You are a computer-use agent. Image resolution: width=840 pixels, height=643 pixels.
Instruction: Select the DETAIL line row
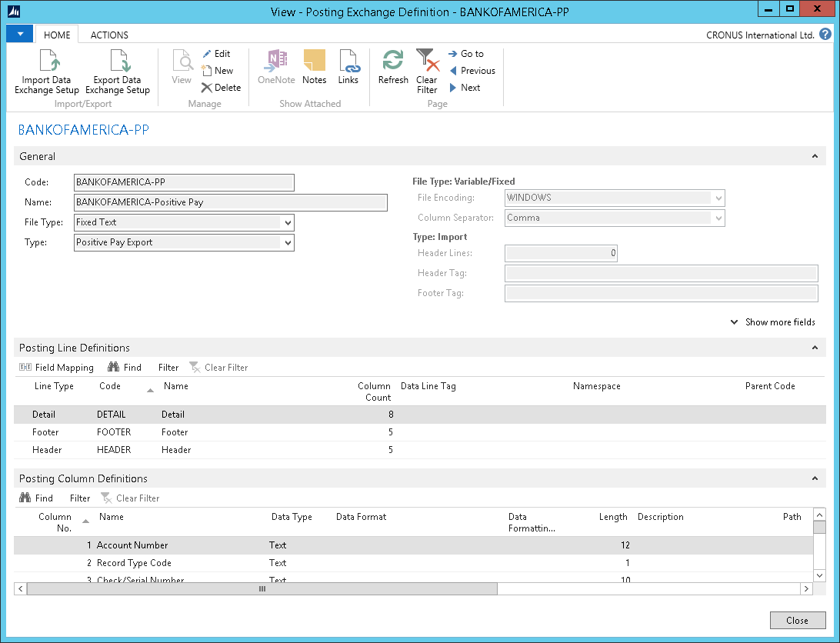point(419,415)
